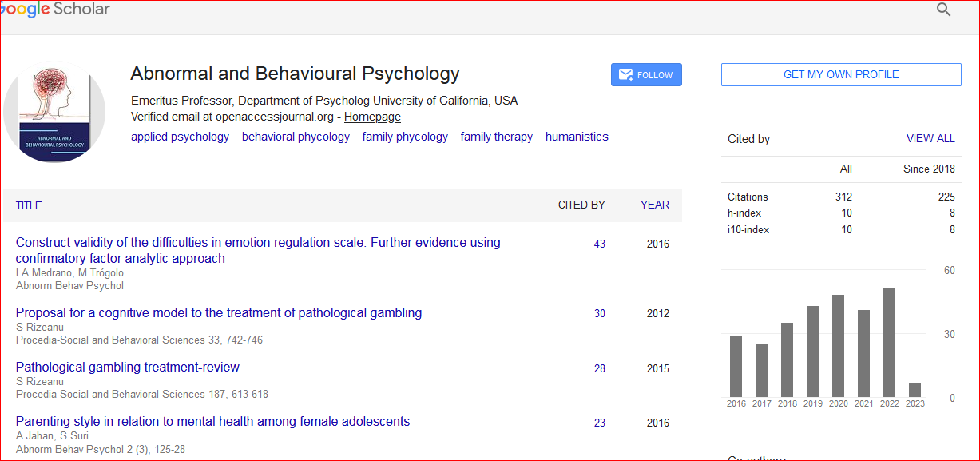Click the humanistics interest tag
The height and width of the screenshot is (461, 980).
pos(577,137)
